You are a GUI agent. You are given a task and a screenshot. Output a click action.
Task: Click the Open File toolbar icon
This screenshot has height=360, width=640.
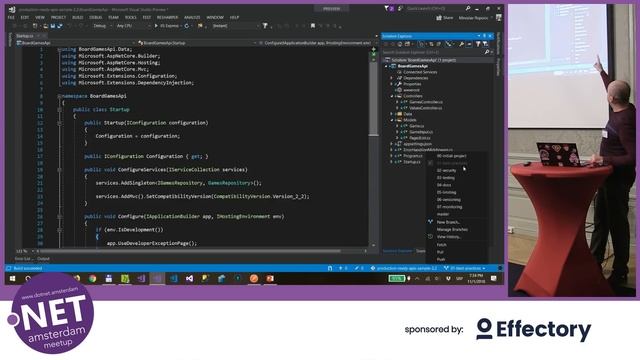(x=45, y=26)
